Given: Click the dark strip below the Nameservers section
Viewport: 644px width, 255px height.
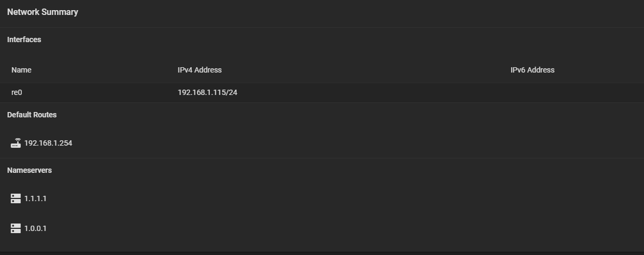Looking at the screenshot, I should tap(322, 253).
